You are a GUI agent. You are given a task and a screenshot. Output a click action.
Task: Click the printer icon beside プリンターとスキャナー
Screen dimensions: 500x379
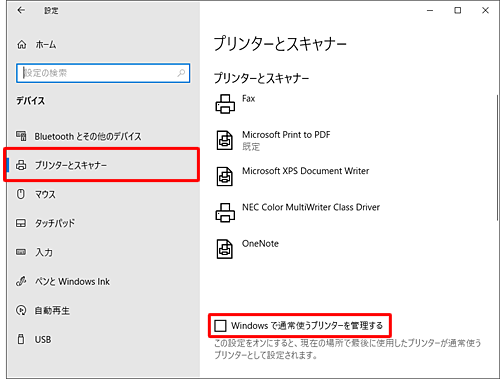[x=21, y=165]
